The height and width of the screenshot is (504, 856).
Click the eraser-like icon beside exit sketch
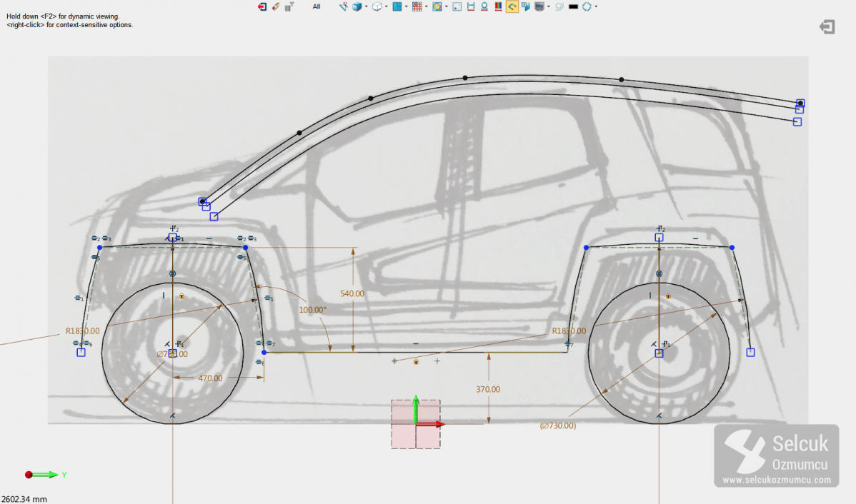(276, 6)
